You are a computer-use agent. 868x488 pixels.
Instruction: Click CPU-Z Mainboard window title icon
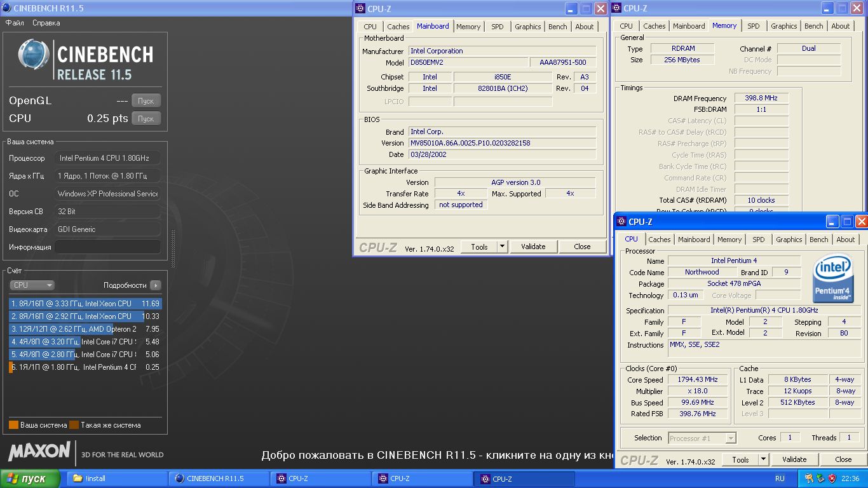pyautogui.click(x=360, y=8)
